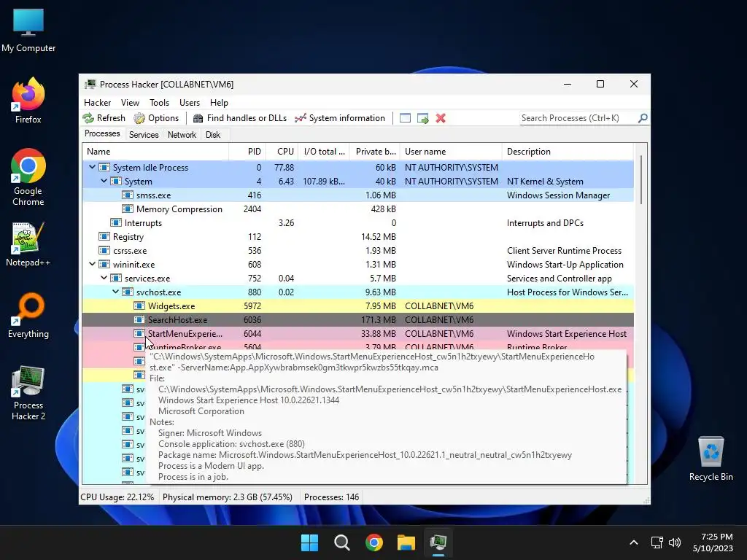Sort by Name column header

pyautogui.click(x=155, y=152)
